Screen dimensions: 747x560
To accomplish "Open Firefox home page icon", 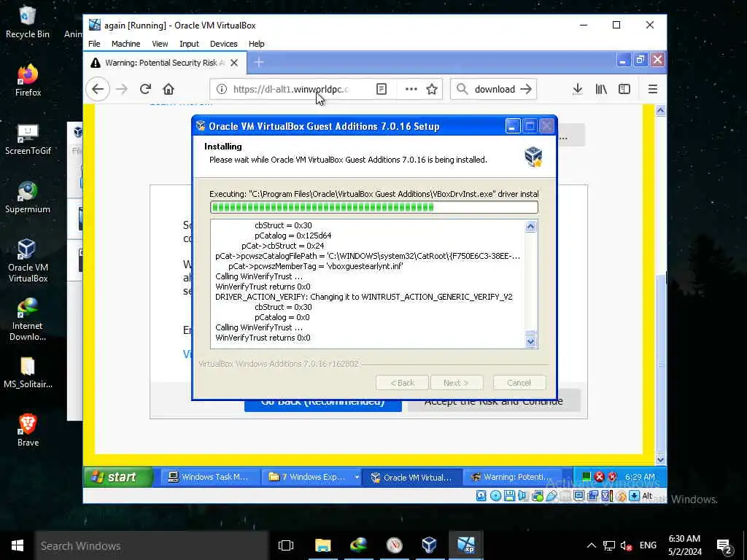I will [169, 89].
